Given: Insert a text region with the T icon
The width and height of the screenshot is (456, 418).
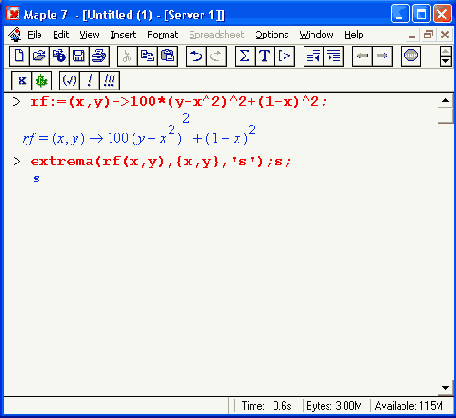Looking at the screenshot, I should coord(265,56).
